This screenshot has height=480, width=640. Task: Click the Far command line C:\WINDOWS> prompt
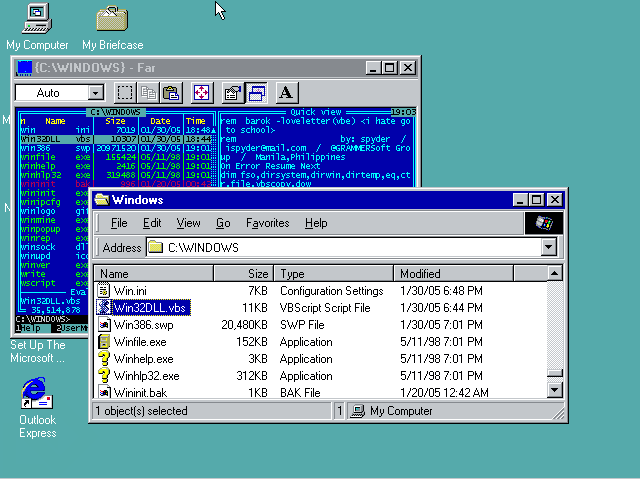(x=42, y=319)
